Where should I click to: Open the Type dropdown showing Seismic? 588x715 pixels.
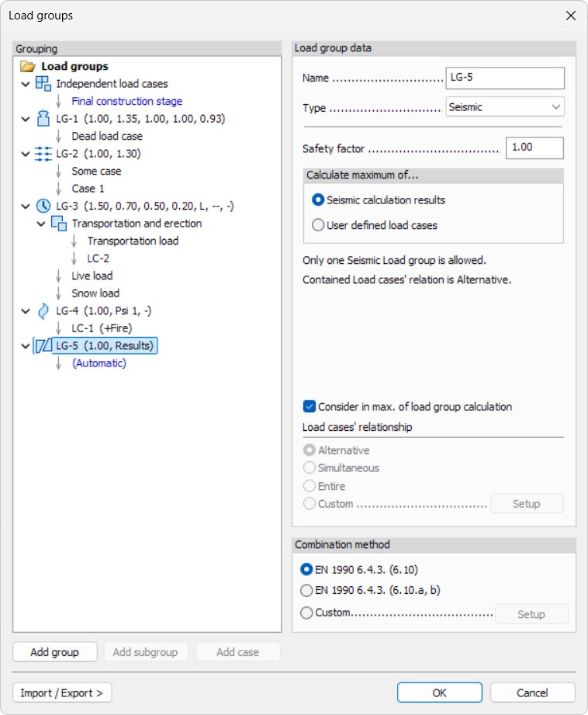click(505, 107)
